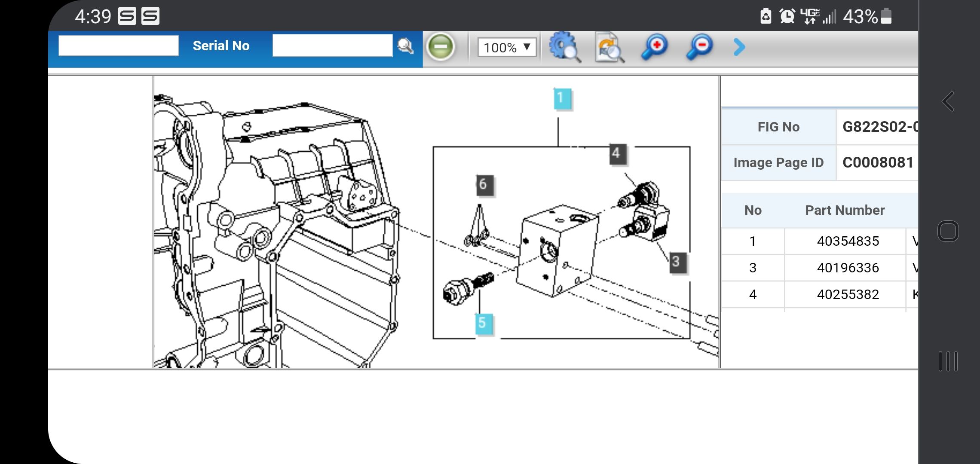Click the FIG No value G822S02
The height and width of the screenshot is (464, 980).
(880, 127)
